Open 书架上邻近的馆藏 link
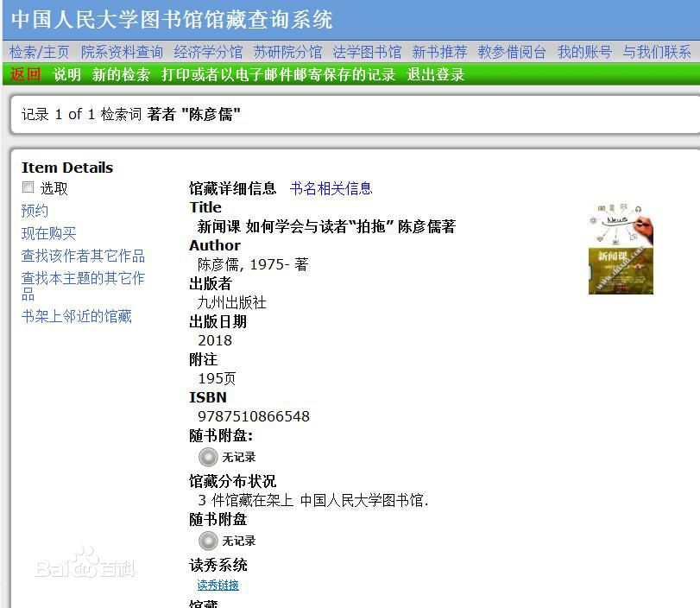700x608 pixels. tap(76, 316)
